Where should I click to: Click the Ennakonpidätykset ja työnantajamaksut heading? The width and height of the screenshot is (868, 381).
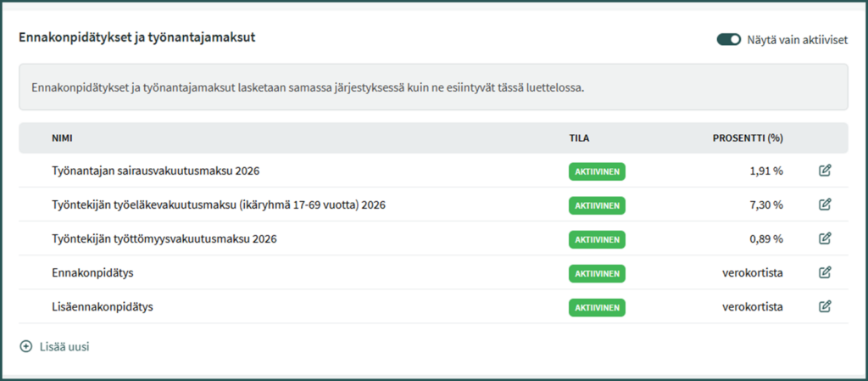(137, 37)
